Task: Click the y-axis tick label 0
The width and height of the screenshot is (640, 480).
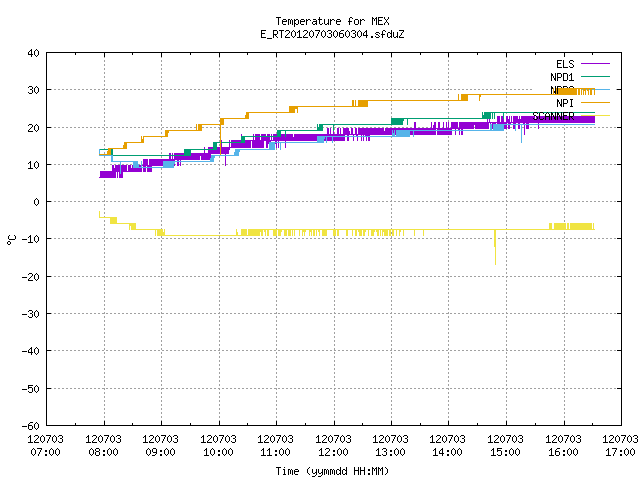Action: (x=37, y=202)
